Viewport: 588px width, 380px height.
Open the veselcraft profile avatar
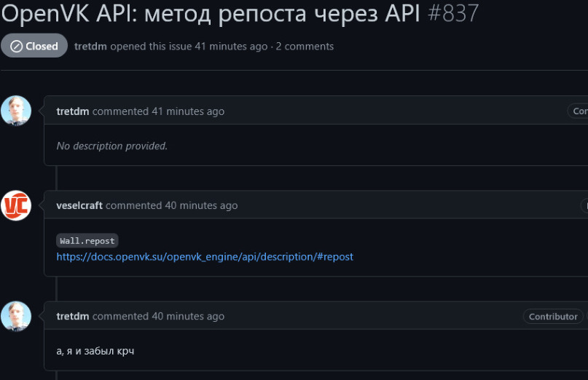tap(16, 205)
